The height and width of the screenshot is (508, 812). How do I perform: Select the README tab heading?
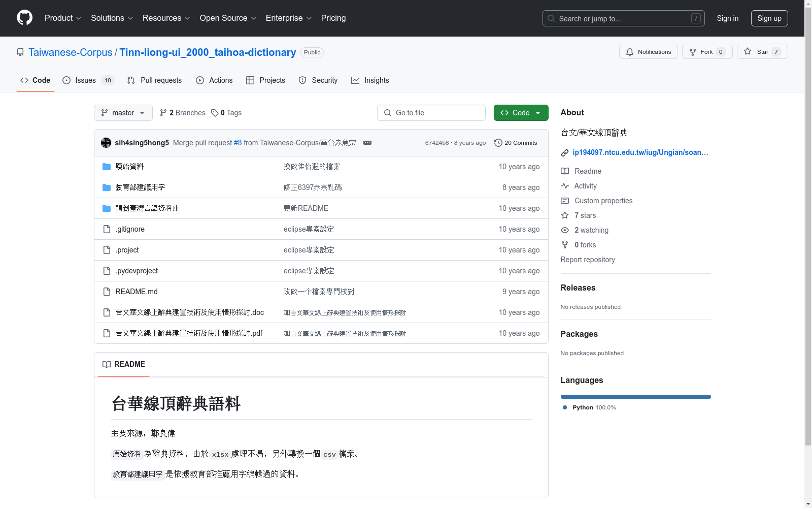click(x=124, y=364)
